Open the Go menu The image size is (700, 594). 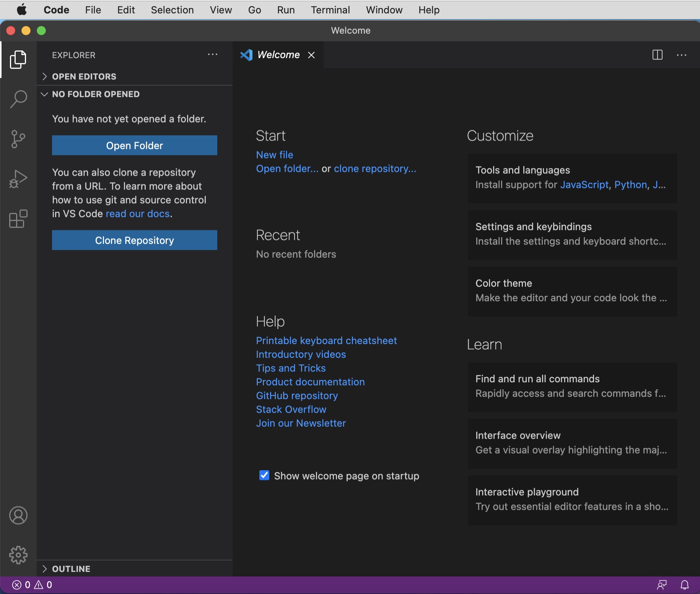[x=254, y=10]
